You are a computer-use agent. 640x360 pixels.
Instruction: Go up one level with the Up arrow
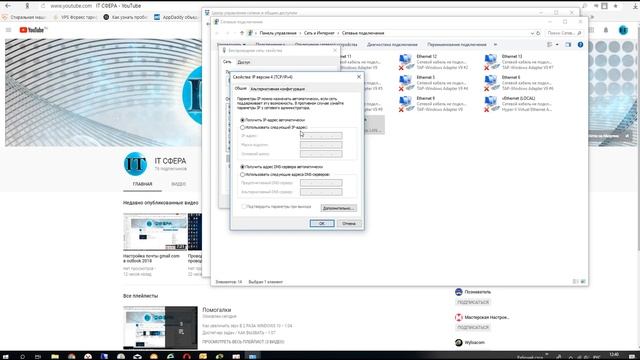(242, 33)
